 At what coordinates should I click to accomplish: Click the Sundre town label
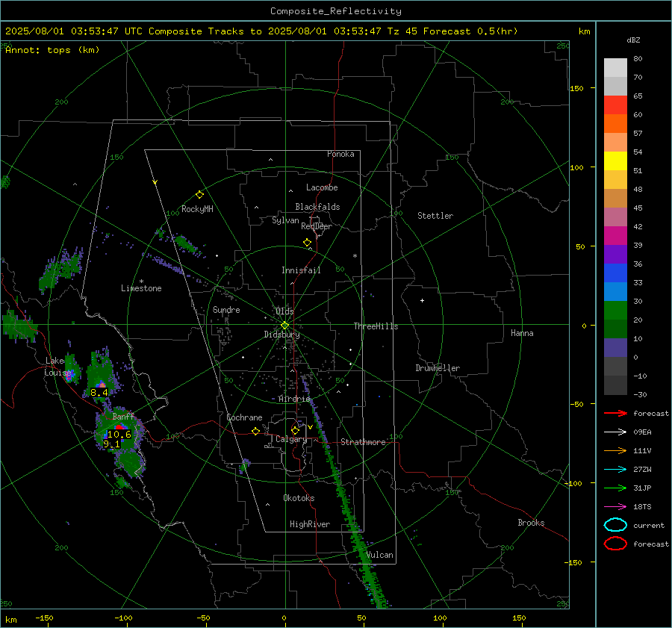tap(226, 309)
